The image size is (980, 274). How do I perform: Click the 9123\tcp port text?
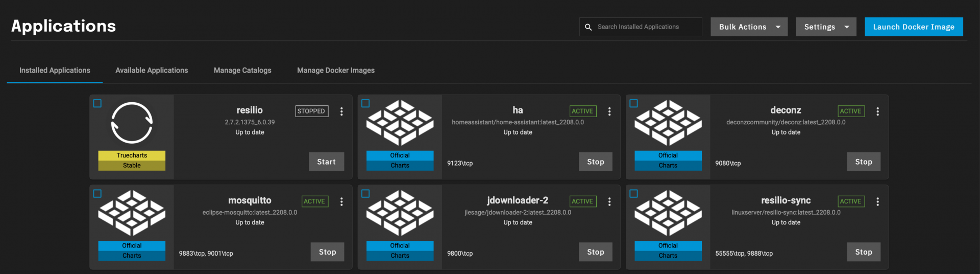click(460, 164)
